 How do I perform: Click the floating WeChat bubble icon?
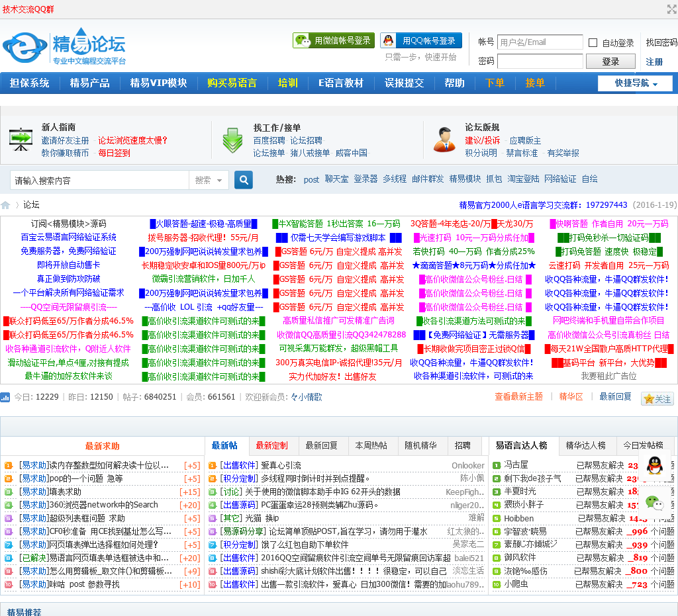coord(654,503)
